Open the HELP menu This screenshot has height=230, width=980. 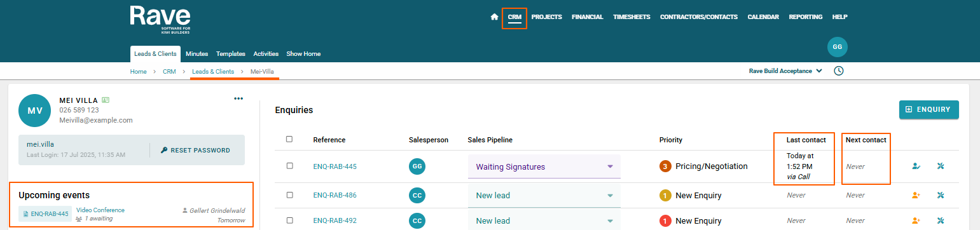(839, 17)
